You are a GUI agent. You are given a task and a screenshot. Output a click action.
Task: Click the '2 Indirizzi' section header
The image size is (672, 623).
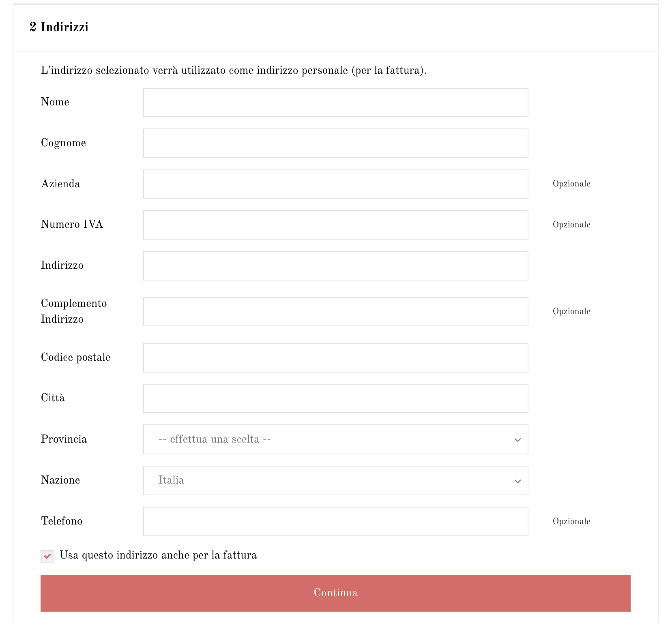(x=59, y=27)
